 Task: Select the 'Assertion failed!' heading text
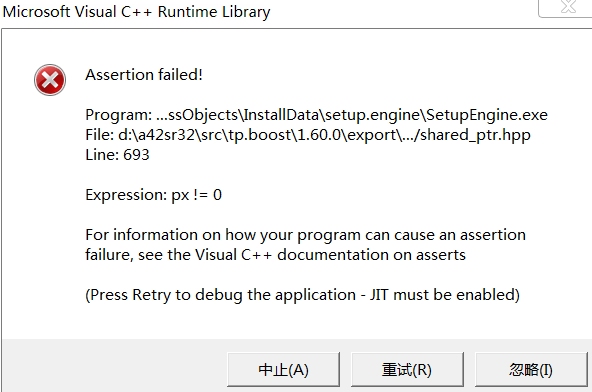(x=144, y=74)
